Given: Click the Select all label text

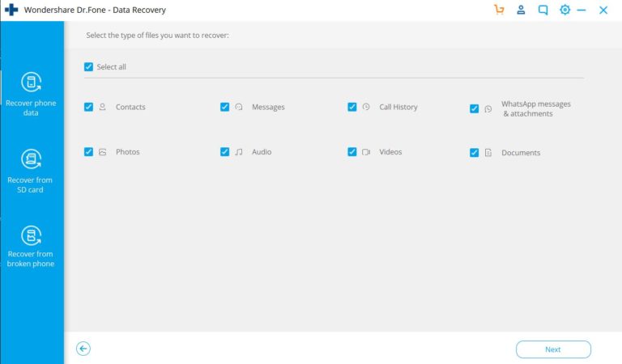Looking at the screenshot, I should 112,67.
